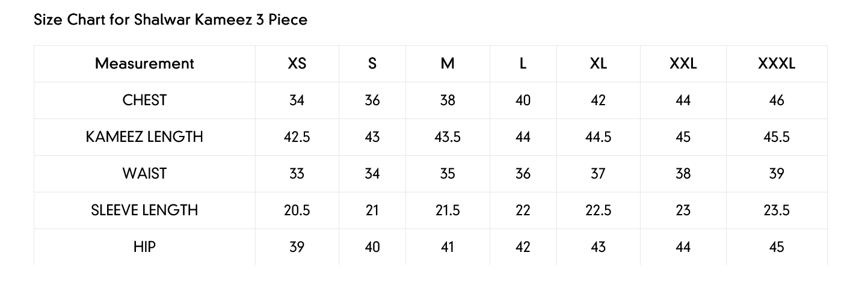Click sleeve length value 22.5
Viewport: 868px width, 282px height.
pos(599,210)
